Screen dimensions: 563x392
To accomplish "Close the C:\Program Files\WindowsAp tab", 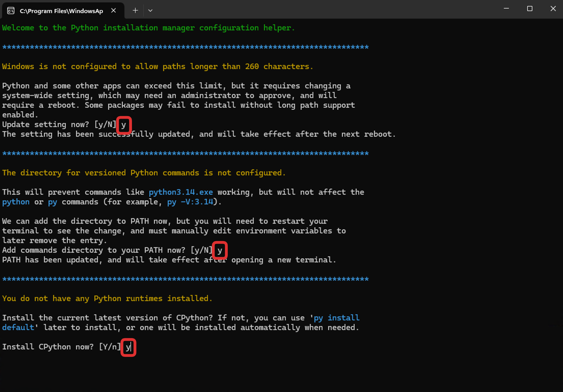I will (x=114, y=11).
